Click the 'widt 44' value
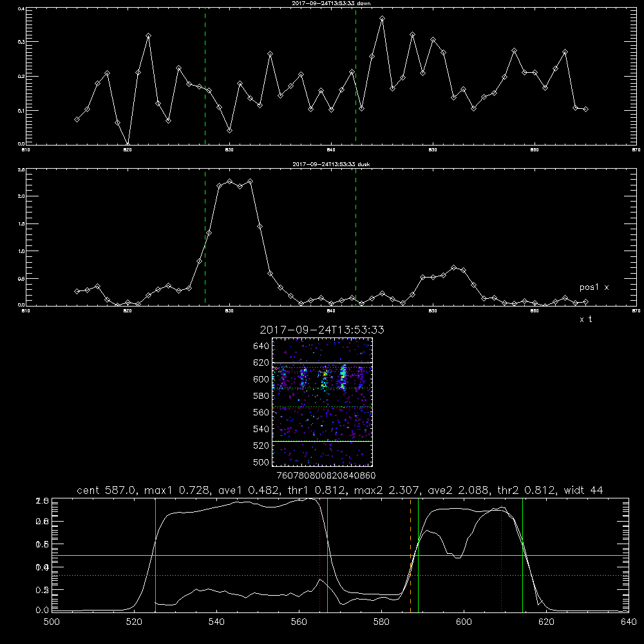 click(583, 490)
